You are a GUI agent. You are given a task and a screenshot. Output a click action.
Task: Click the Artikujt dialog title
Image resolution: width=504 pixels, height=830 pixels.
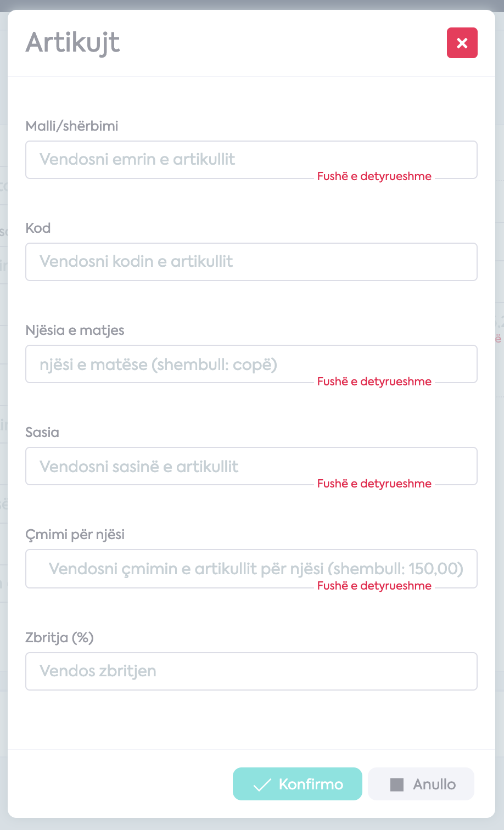[72, 43]
